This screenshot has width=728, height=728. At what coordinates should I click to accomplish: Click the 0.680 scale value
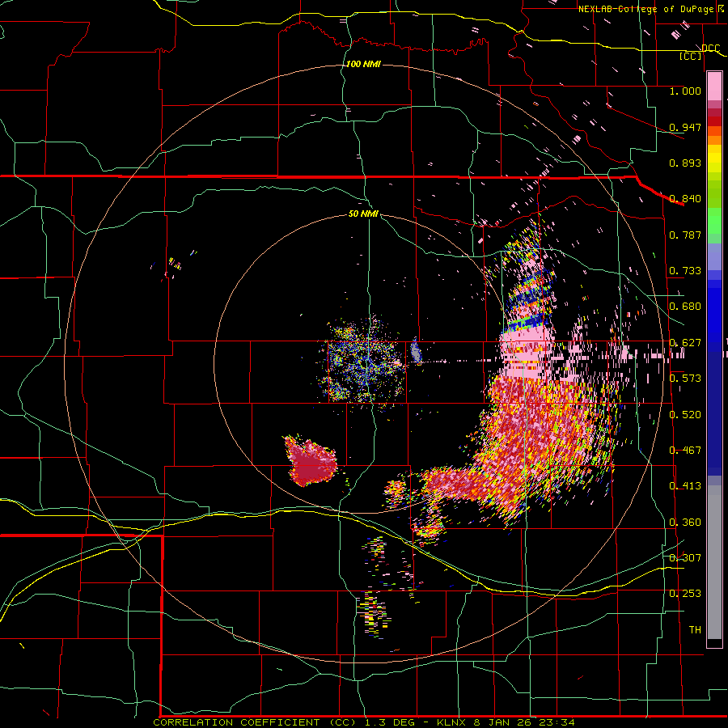coord(685,307)
